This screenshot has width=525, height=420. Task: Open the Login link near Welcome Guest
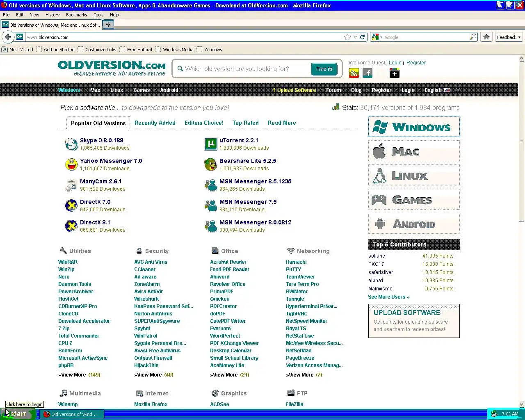tap(395, 63)
